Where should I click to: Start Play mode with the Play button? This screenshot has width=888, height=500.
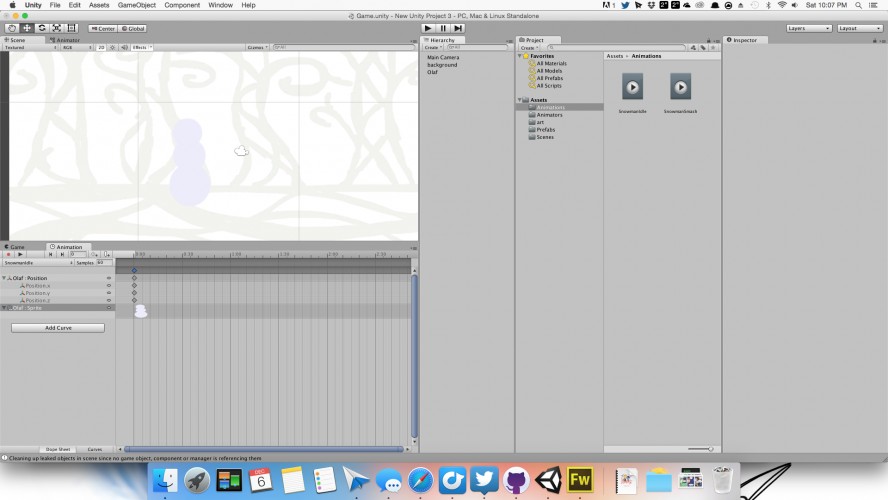(x=428, y=28)
